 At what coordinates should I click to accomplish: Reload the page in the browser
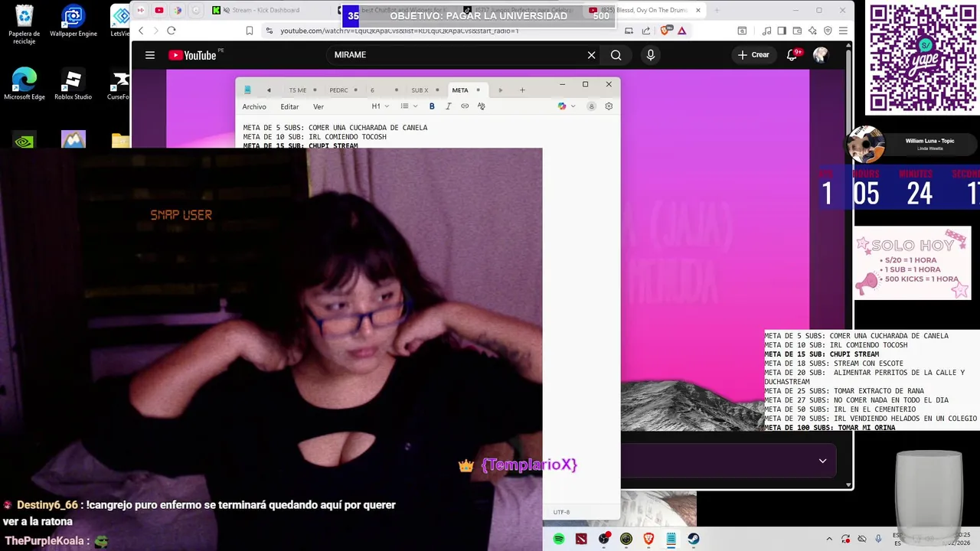pyautogui.click(x=171, y=31)
